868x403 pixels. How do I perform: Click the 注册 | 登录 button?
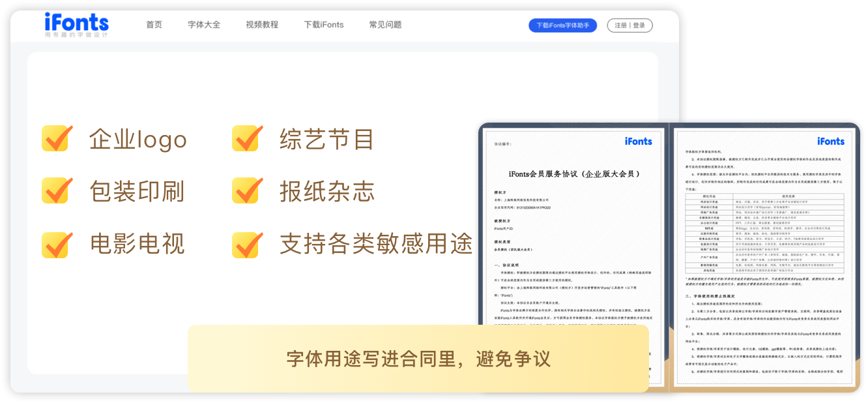pos(629,25)
